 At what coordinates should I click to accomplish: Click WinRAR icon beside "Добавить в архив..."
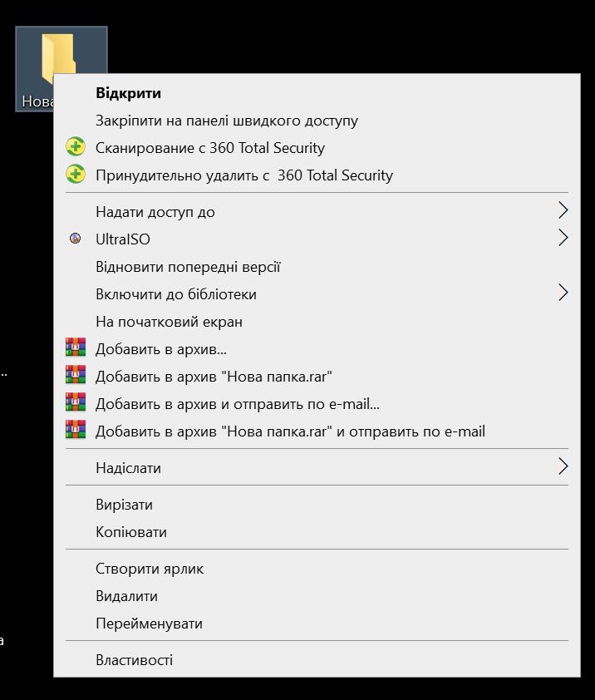tap(76, 348)
